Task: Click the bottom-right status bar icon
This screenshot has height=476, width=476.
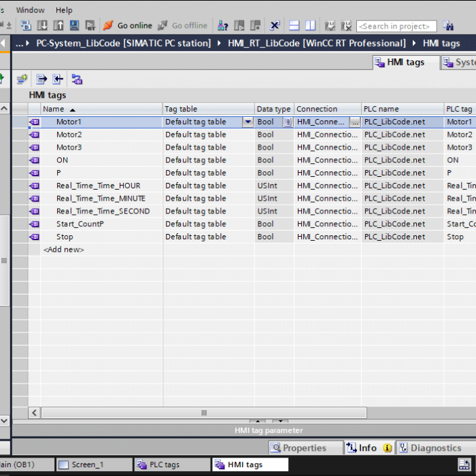Action: click(x=464, y=464)
